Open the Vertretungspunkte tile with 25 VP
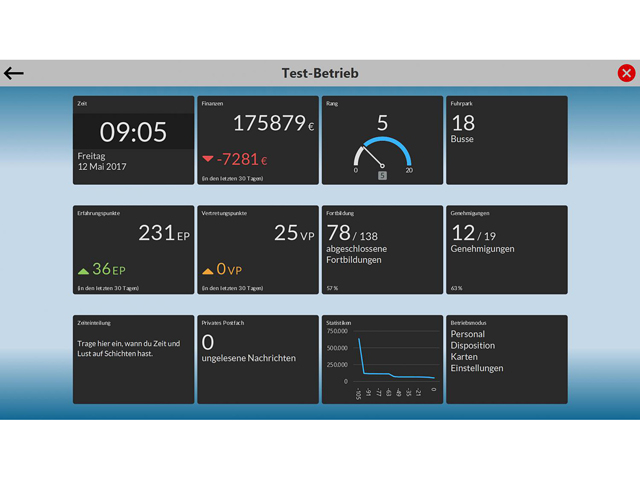 pyautogui.click(x=258, y=250)
